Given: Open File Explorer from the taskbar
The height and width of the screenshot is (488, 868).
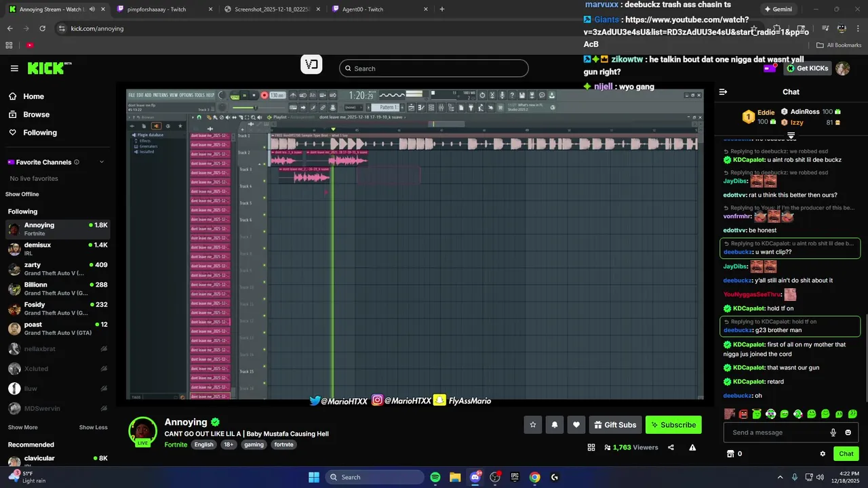Looking at the screenshot, I should (x=455, y=477).
